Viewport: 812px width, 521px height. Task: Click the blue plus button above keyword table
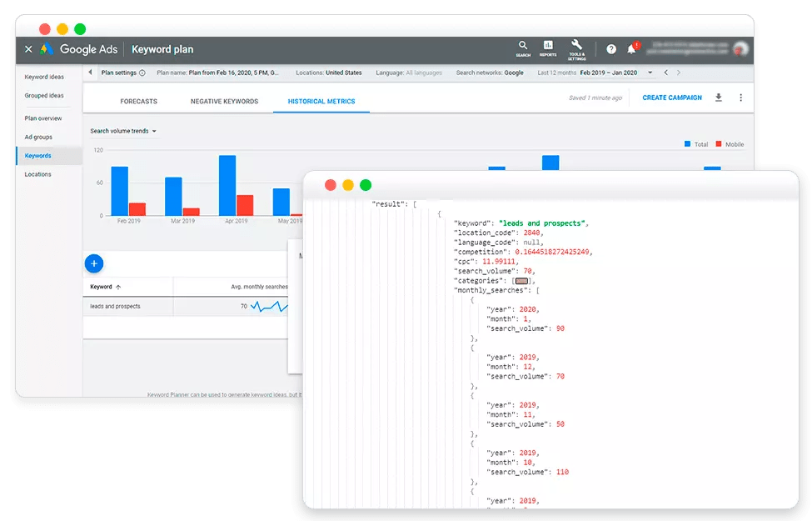(94, 263)
